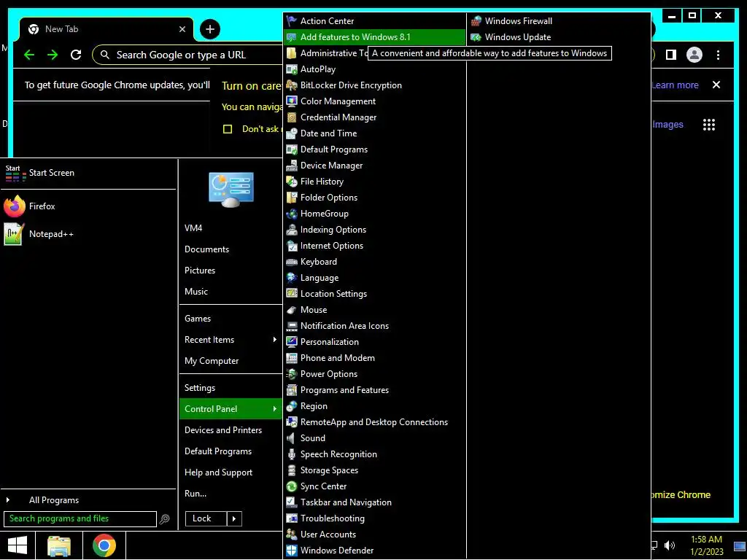Click the Device Manager icon

pos(292,166)
